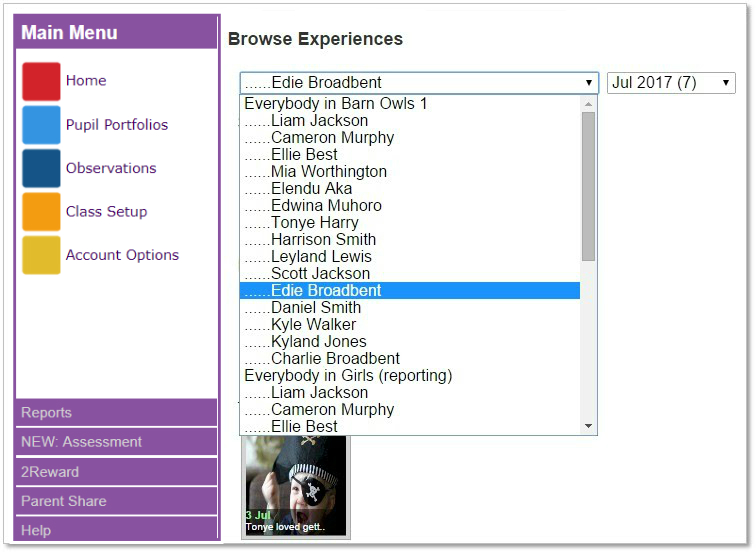Open the Reports menu section
Viewport: 756px width, 553px height.
click(x=116, y=413)
